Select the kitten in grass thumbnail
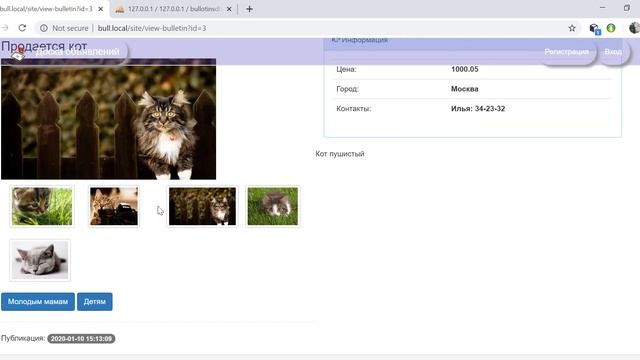 click(x=42, y=206)
